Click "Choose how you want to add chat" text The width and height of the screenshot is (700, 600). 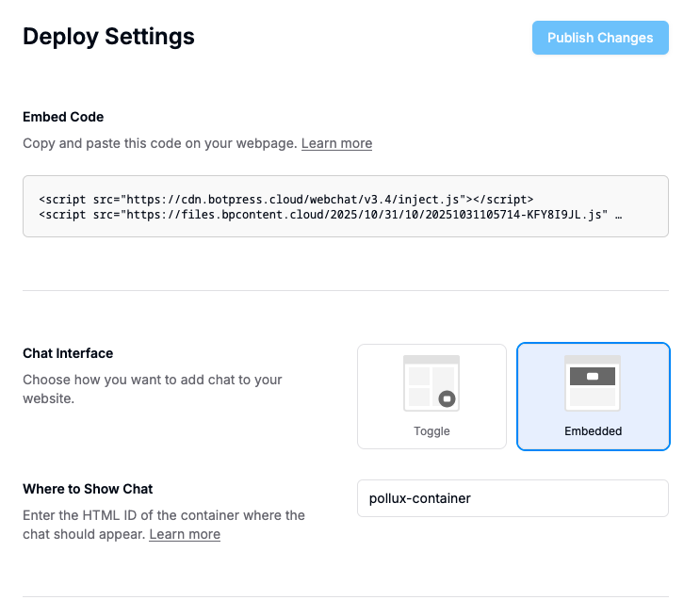click(x=153, y=380)
